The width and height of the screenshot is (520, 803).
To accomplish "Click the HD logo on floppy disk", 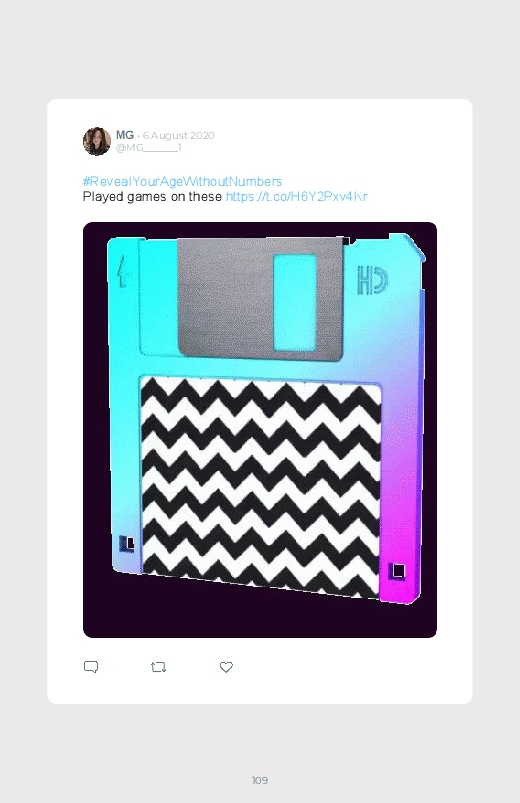I will tap(372, 280).
